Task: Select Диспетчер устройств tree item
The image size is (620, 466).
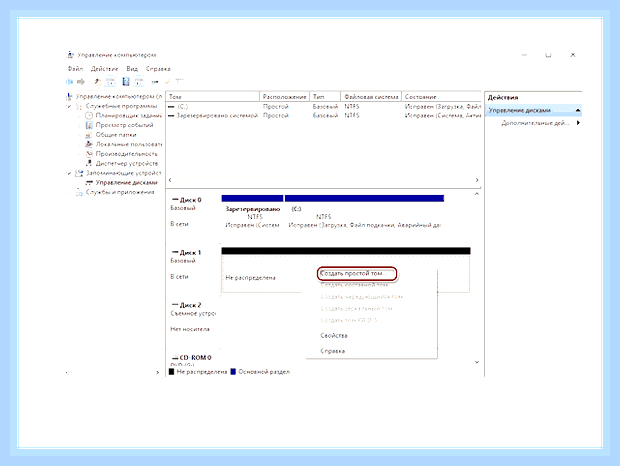Action: 127,163
